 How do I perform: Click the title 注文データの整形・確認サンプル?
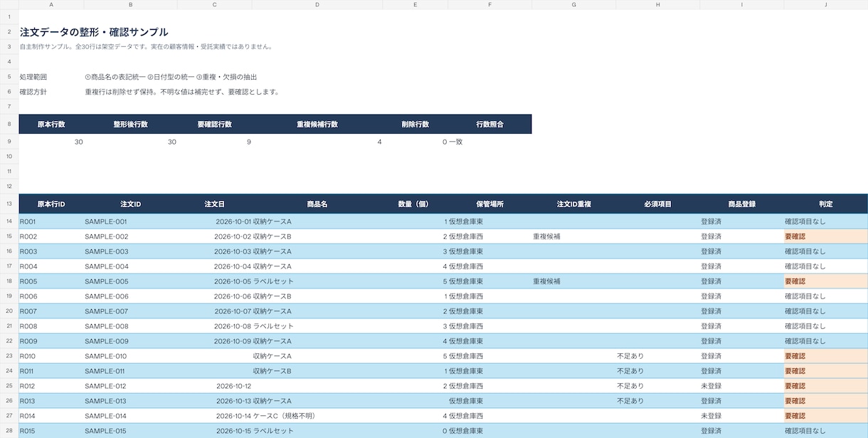tap(94, 32)
